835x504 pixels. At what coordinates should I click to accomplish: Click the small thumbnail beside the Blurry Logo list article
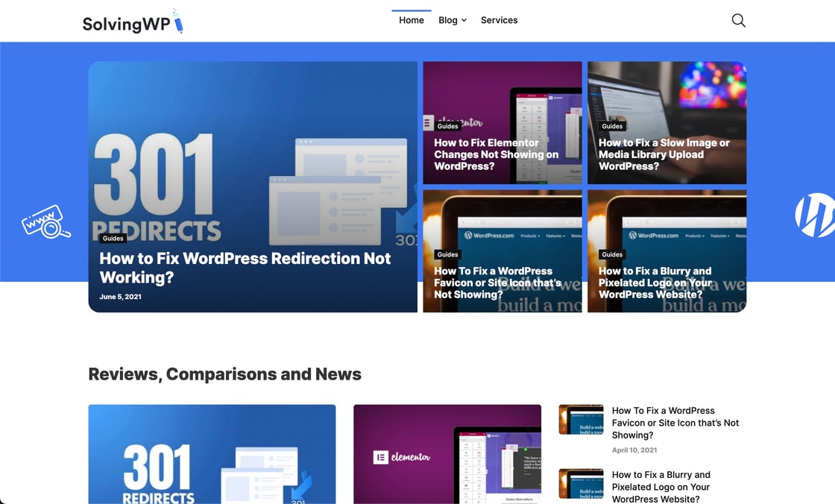tap(581, 484)
